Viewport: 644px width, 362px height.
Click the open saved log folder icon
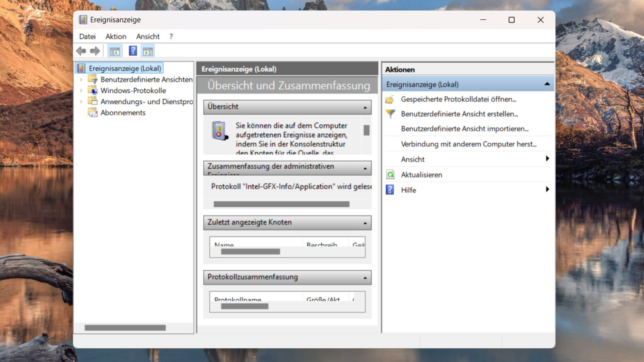click(390, 99)
